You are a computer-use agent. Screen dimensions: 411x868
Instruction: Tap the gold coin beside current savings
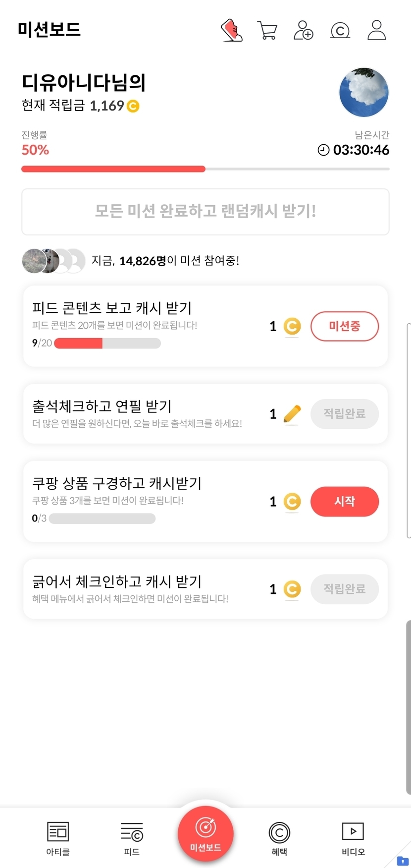pos(133,106)
